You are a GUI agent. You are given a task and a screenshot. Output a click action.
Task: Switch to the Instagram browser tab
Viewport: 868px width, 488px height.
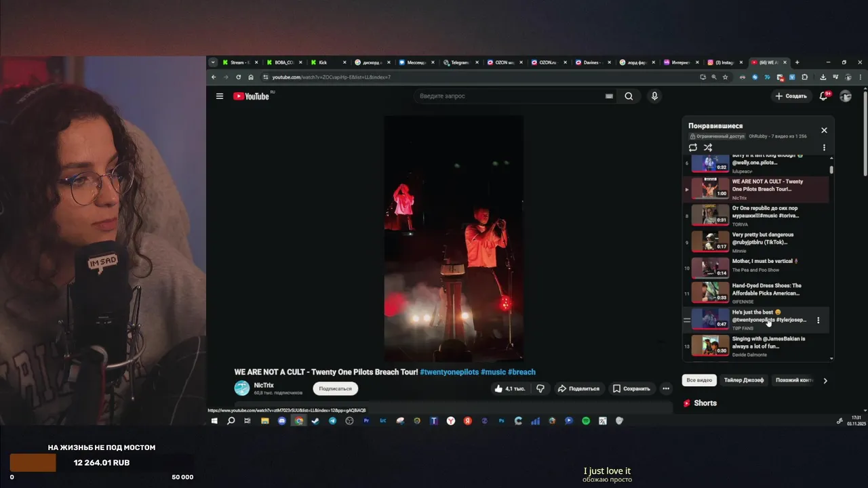click(724, 62)
